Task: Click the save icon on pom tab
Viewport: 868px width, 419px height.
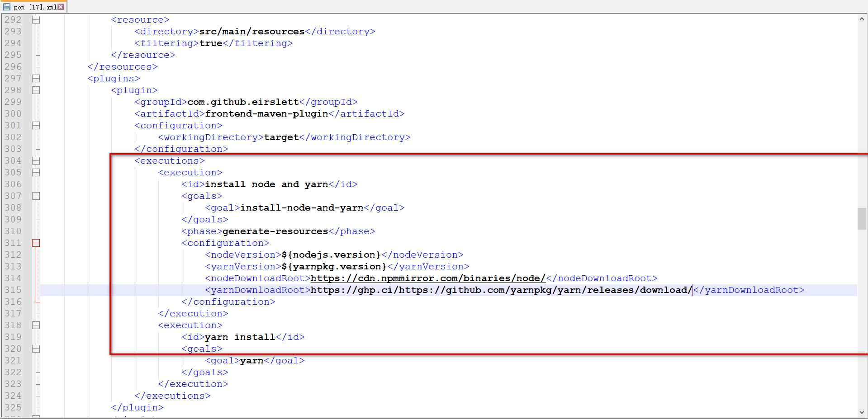Action: coord(7,7)
